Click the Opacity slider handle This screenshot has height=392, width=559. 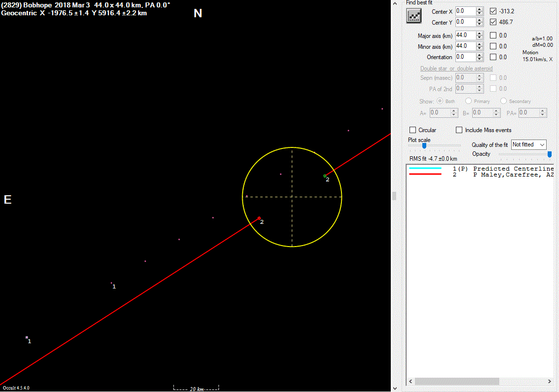549,154
